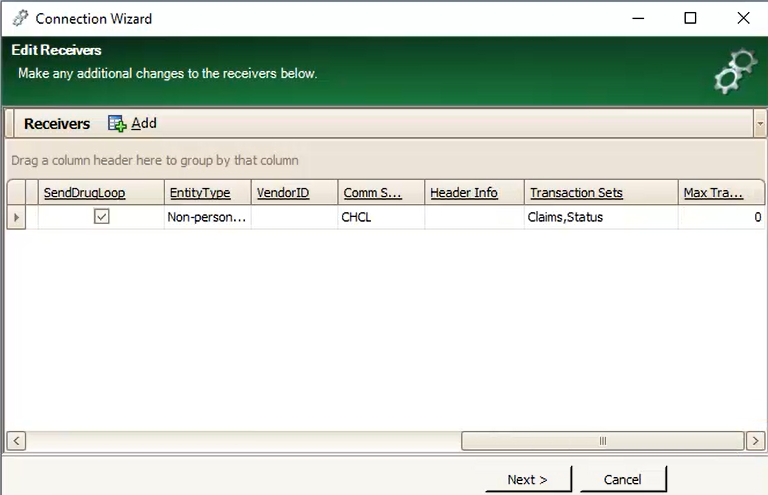Click the Add receiver table icon
Image resolution: width=768 pixels, height=495 pixels.
[x=117, y=123]
